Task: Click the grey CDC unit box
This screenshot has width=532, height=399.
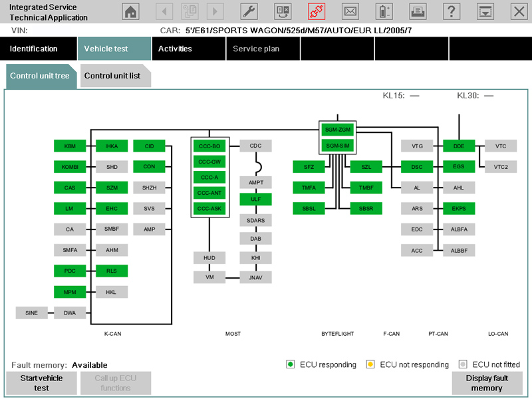Action: coord(255,146)
